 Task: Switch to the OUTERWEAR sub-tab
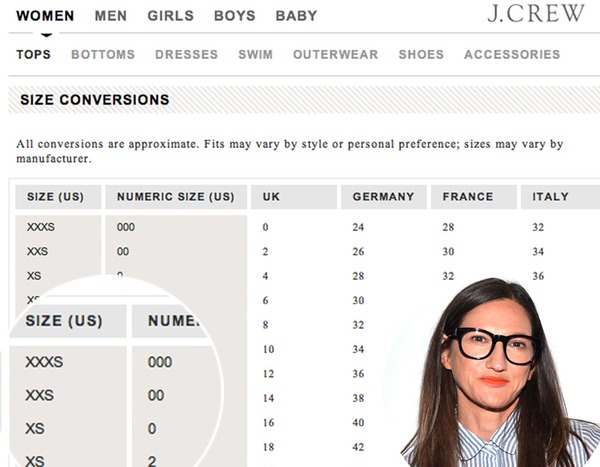[x=336, y=54]
